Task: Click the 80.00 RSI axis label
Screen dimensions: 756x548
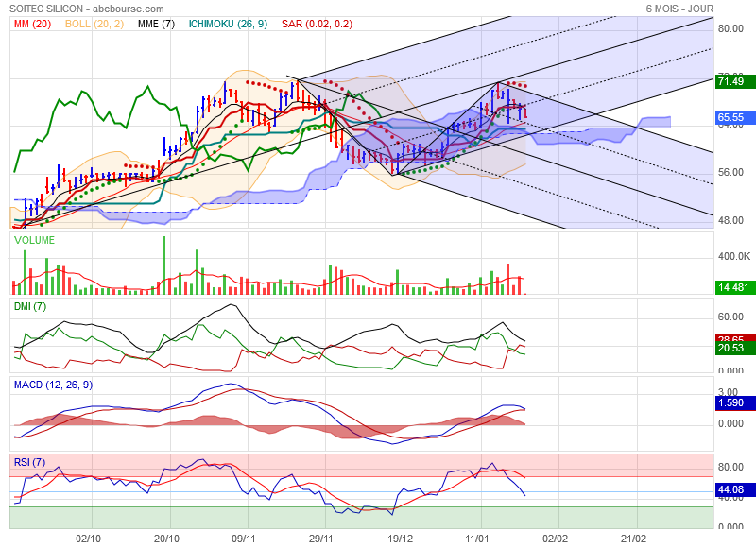Action: (x=730, y=467)
